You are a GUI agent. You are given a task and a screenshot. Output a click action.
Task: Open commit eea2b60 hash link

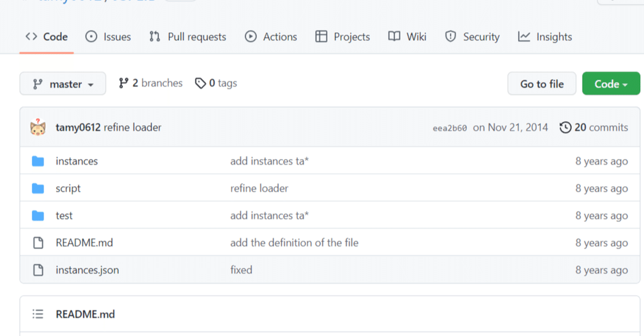coord(449,128)
